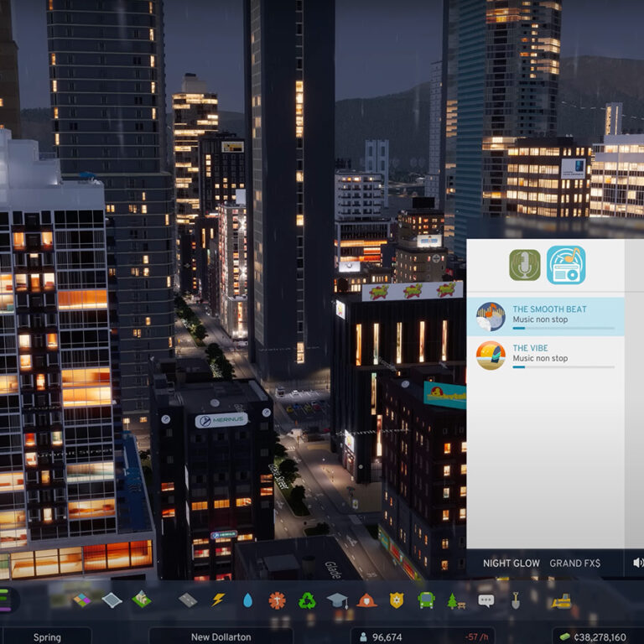644x644 pixels.
Task: Open the Transportation bus menu
Action: (x=426, y=600)
